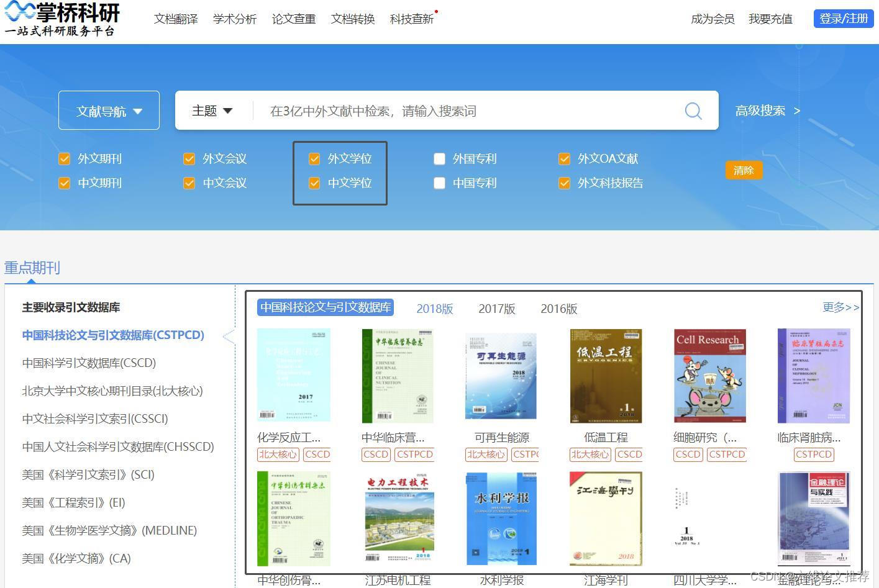Select 美国《工程索引》(EI) in sidebar
879x588 pixels.
(x=73, y=503)
